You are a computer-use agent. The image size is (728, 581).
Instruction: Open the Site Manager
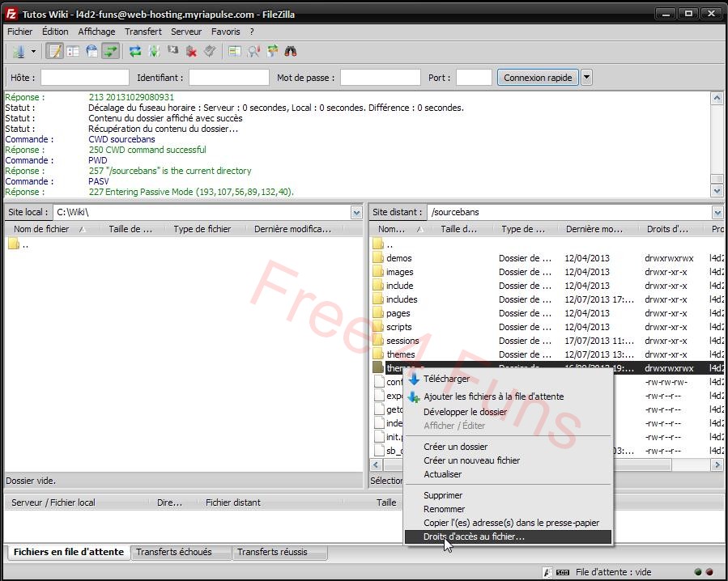pyautogui.click(x=18, y=51)
